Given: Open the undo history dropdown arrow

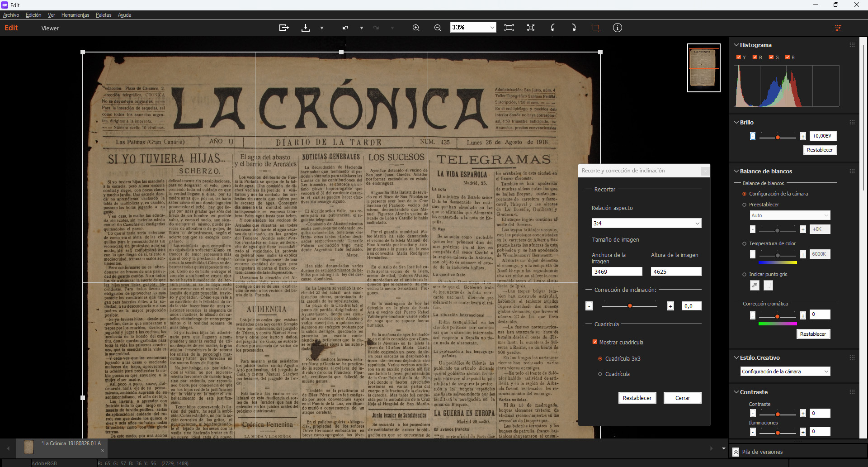Looking at the screenshot, I should click(x=362, y=28).
